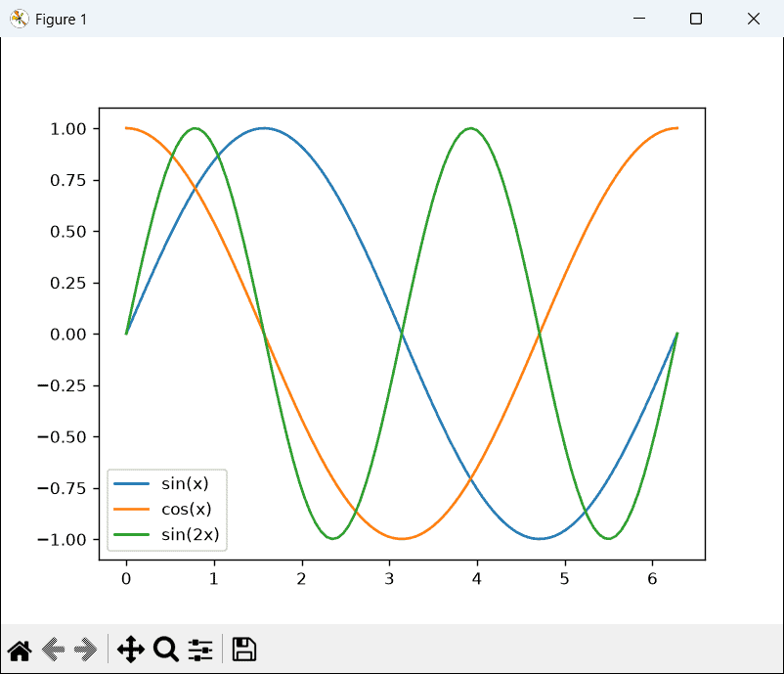Maximize the Figure 1 window
This screenshot has width=784, height=674.
(696, 19)
